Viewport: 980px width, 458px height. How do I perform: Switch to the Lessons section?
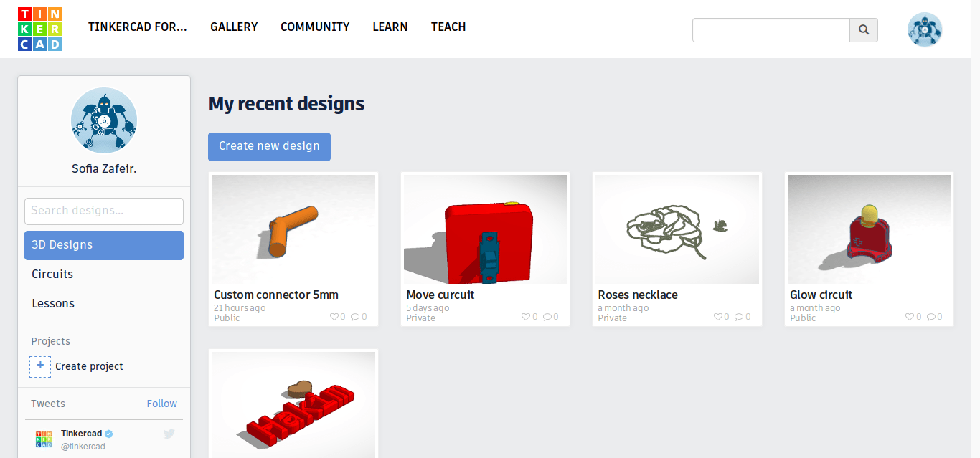53,303
